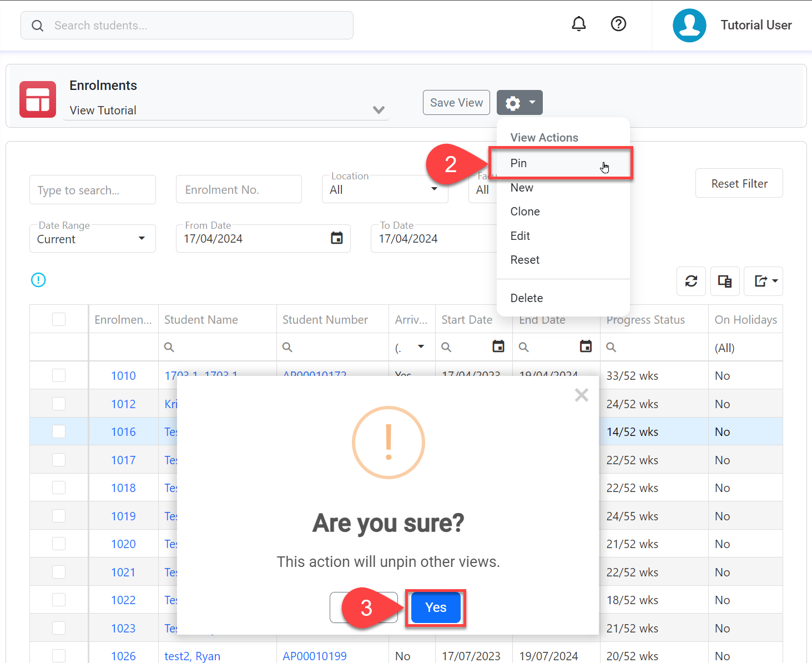The width and height of the screenshot is (812, 663).
Task: Sort by On Holidays column header
Action: tap(745, 320)
